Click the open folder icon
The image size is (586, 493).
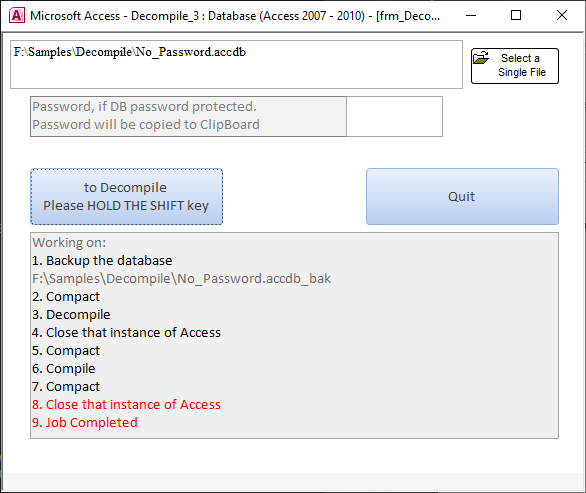(x=481, y=58)
